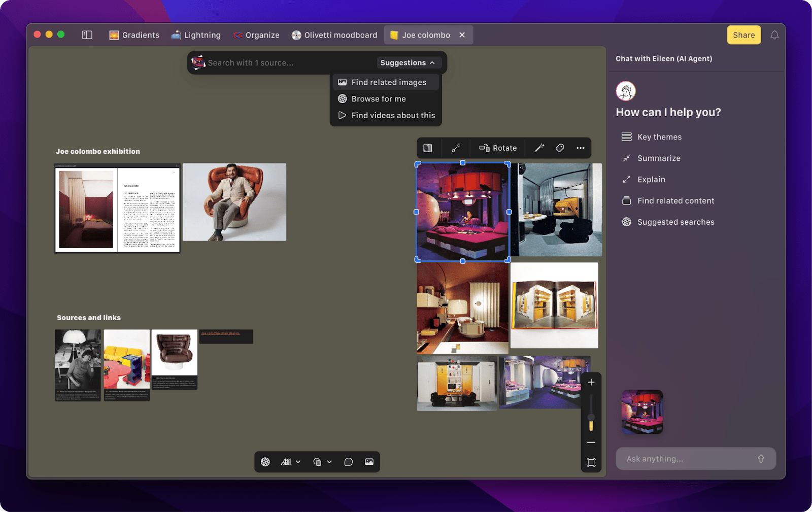Collapse the Suggestions dropdown
The height and width of the screenshot is (512, 812).
[408, 63]
